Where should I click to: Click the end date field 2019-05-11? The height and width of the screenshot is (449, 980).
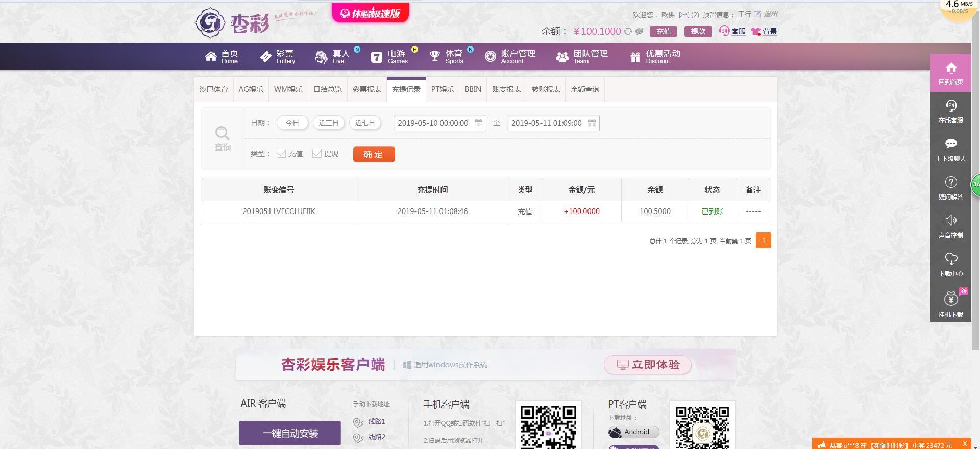point(553,123)
